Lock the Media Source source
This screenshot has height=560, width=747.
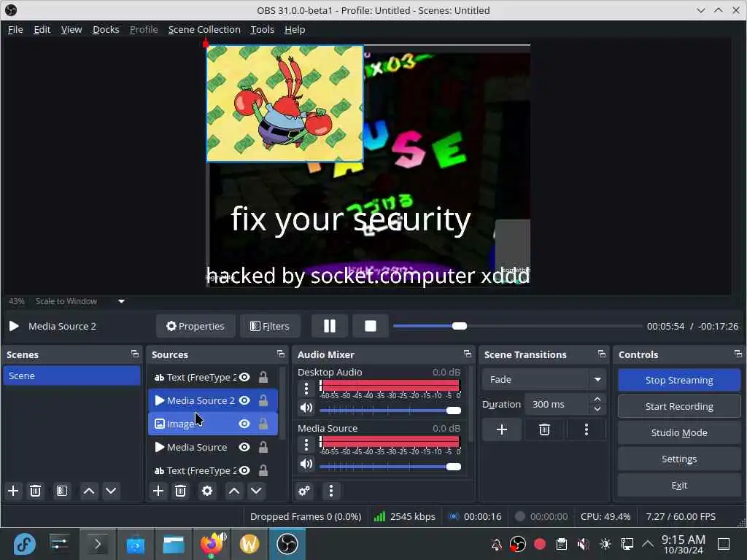click(x=263, y=447)
